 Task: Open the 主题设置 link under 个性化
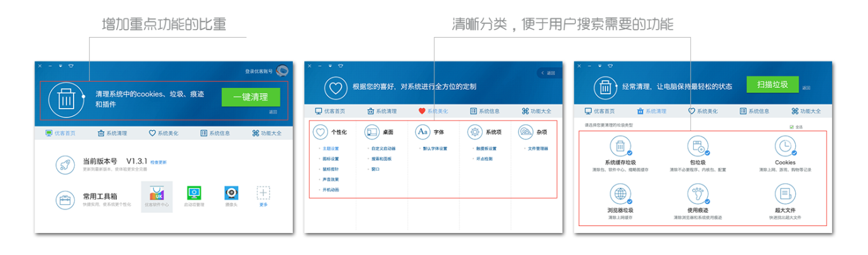click(x=331, y=149)
